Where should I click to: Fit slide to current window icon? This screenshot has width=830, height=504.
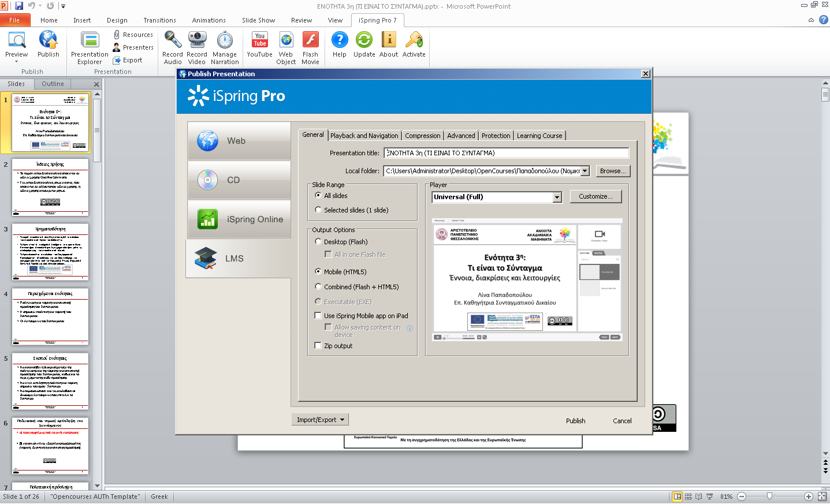click(x=822, y=496)
